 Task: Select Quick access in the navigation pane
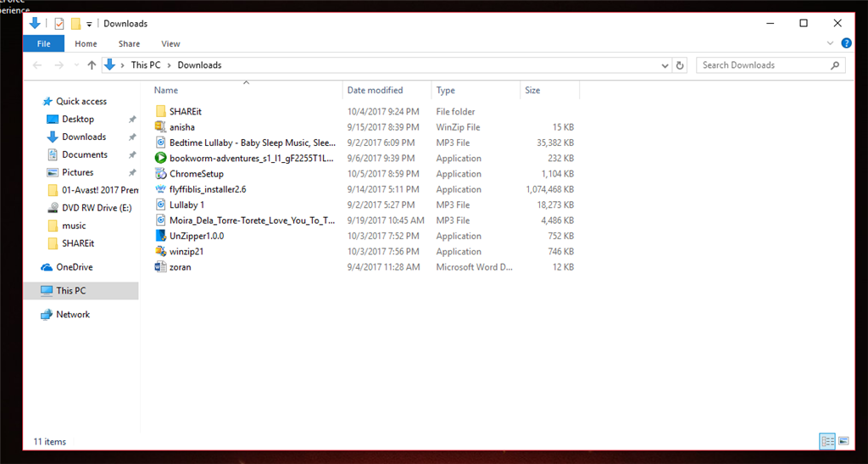click(81, 101)
